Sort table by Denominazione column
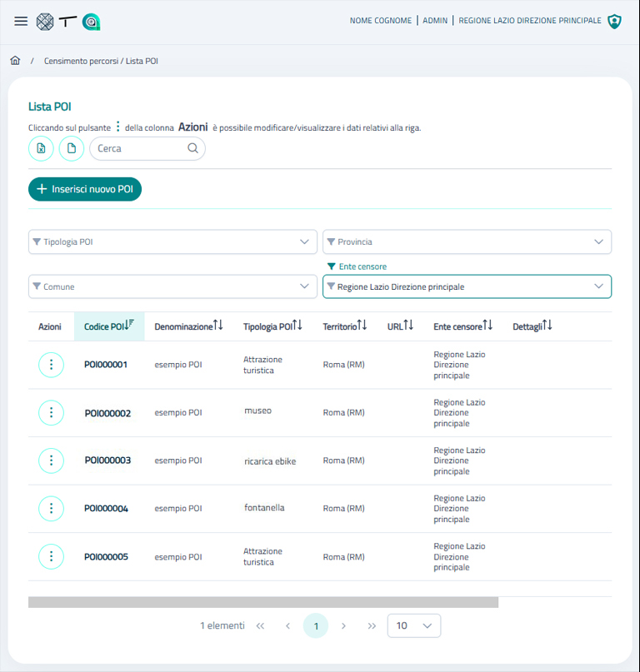The height and width of the screenshot is (672, 640). point(188,326)
